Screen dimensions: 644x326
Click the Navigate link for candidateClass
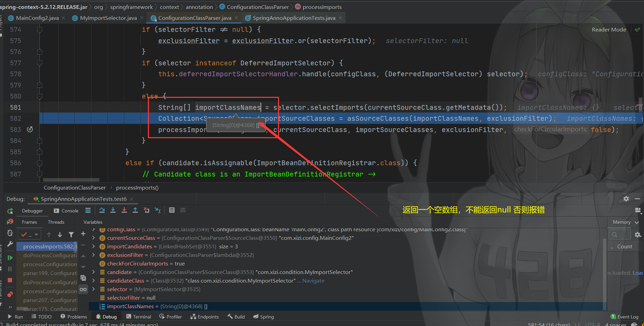point(313,281)
